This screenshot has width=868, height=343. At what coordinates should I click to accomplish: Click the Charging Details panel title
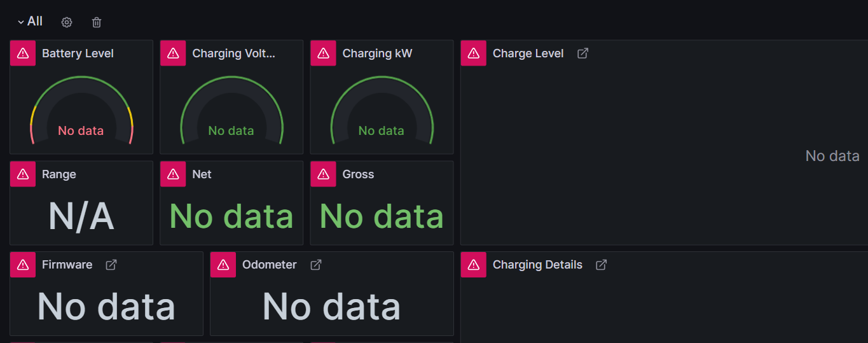(x=537, y=265)
